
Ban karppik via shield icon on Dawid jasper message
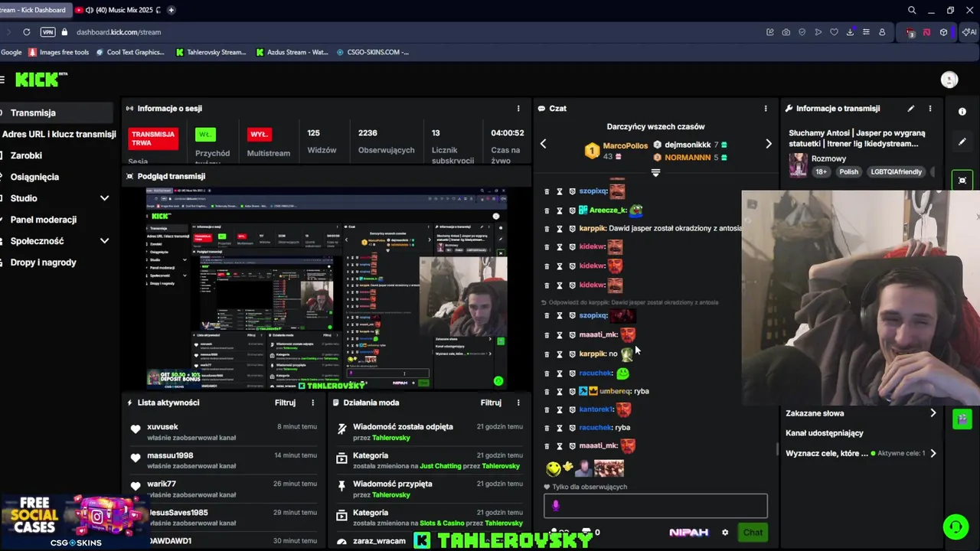point(572,228)
